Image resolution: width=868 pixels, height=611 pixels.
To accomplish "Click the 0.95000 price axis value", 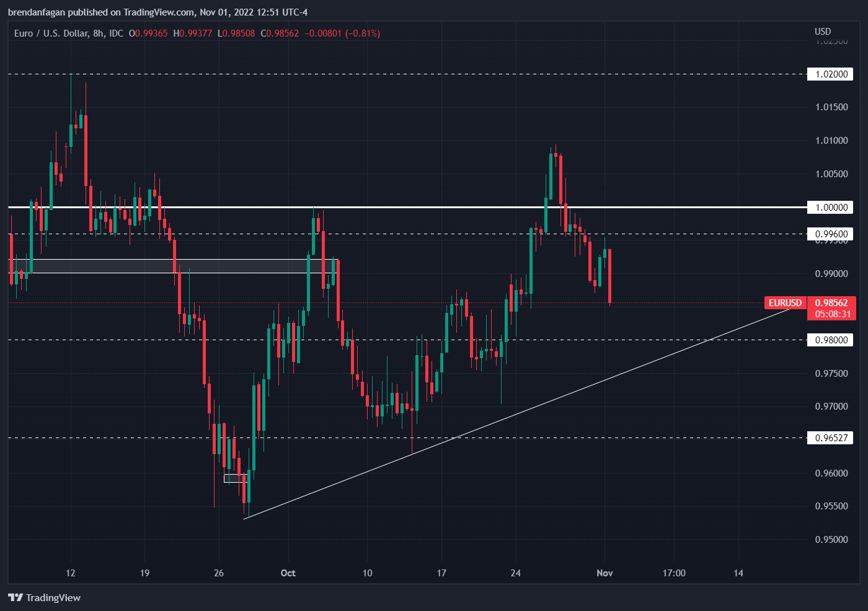I will click(831, 540).
